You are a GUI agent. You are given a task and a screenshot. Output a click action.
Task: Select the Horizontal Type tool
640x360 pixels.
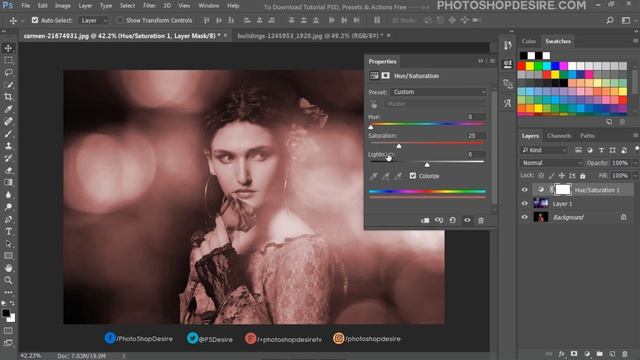tap(8, 231)
